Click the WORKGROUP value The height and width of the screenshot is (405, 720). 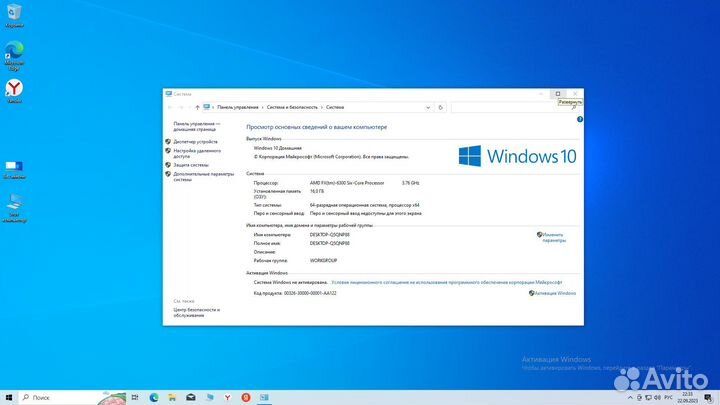pos(323,260)
